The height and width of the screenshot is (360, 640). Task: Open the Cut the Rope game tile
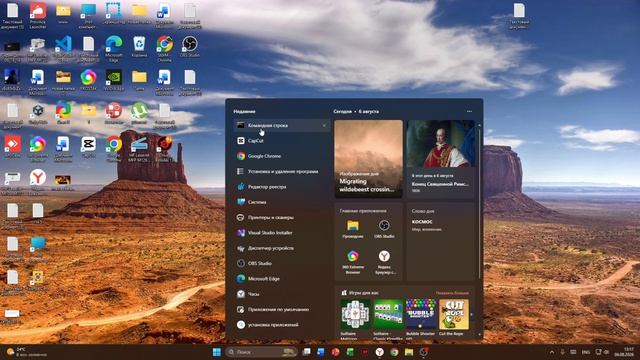(453, 318)
